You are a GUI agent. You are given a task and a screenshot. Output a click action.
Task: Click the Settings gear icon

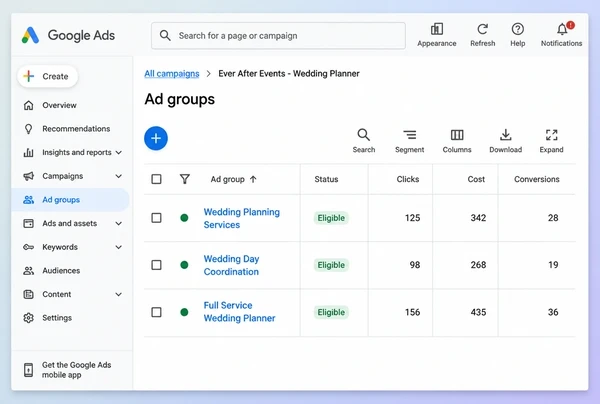[28, 318]
